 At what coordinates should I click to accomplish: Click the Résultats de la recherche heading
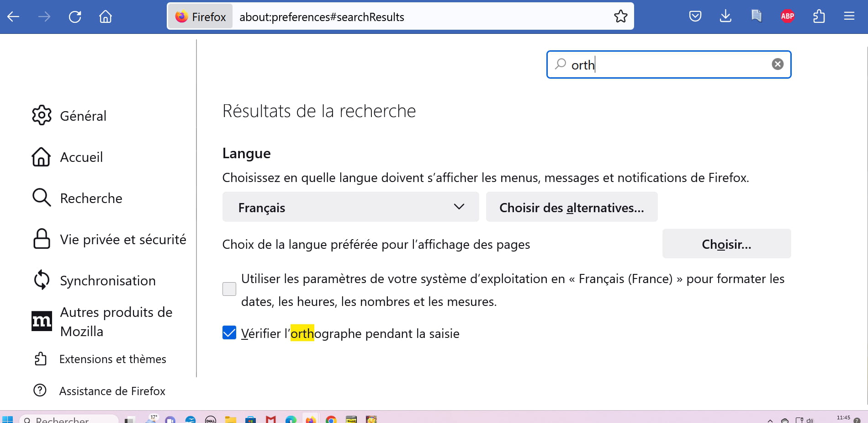pyautogui.click(x=319, y=111)
